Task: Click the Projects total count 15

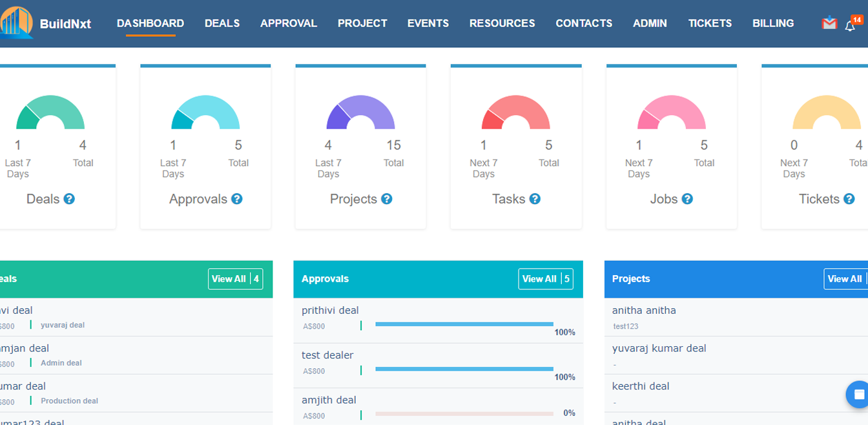Action: [x=394, y=145]
